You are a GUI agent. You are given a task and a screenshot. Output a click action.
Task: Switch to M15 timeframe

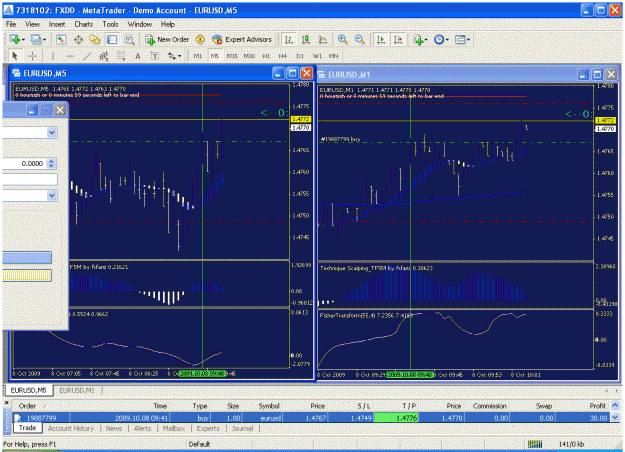tap(232, 56)
